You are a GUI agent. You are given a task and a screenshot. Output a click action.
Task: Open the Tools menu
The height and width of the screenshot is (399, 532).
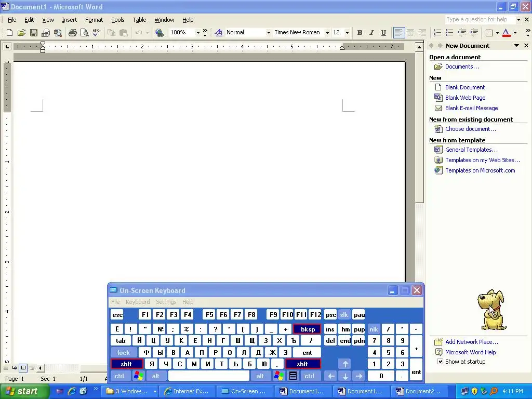click(118, 20)
